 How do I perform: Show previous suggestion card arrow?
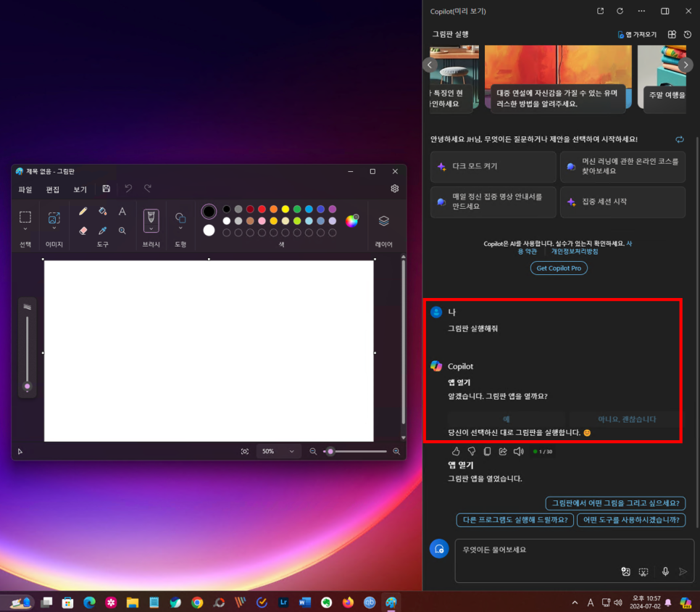(x=430, y=65)
